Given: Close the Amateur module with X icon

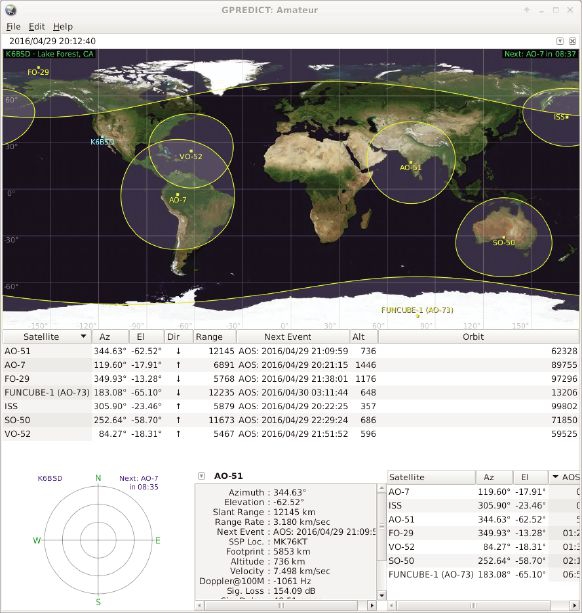Looking at the screenshot, I should pyautogui.click(x=572, y=41).
